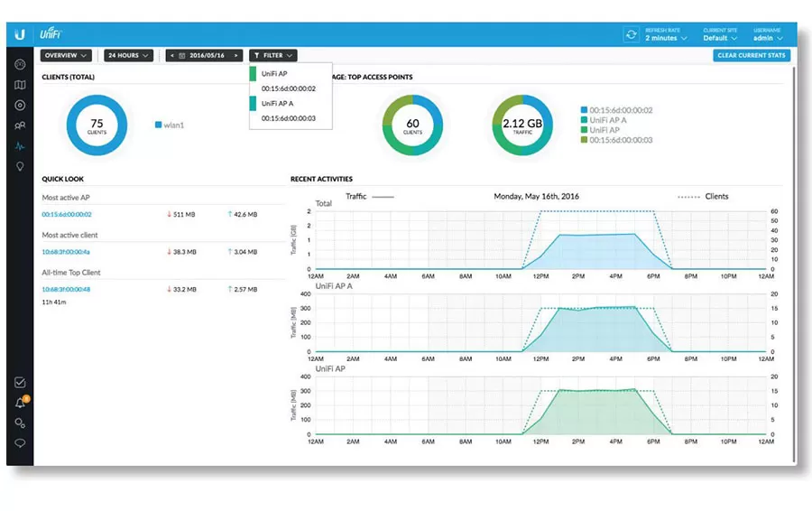This screenshot has width=812, height=511.
Task: Click the UniFi AP A traffic chart
Action: tap(540, 322)
